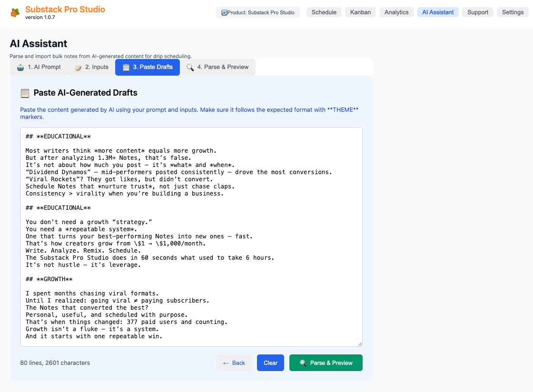Click the AI Assistant page heading
Viewport: 533px width, 392px height.
click(39, 43)
